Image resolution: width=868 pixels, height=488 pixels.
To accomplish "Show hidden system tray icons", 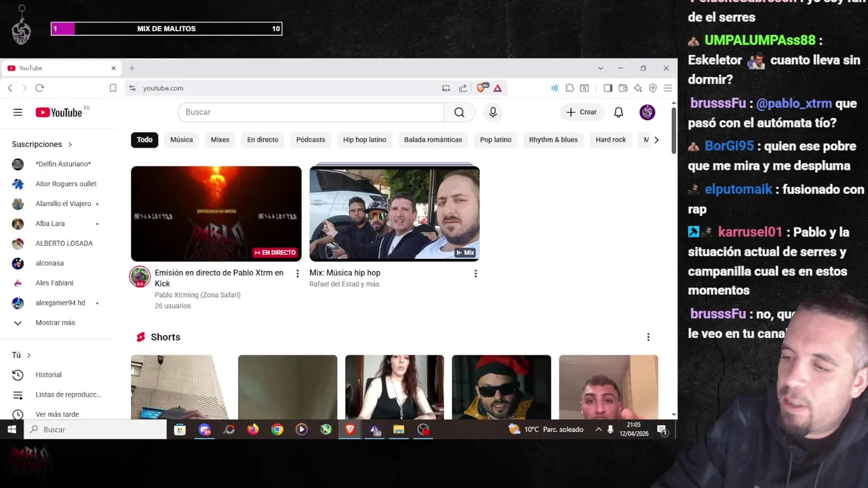I will pos(599,430).
